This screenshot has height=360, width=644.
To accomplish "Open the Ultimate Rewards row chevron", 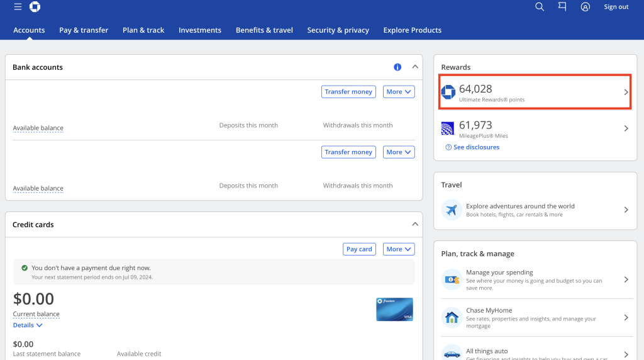I will (626, 92).
